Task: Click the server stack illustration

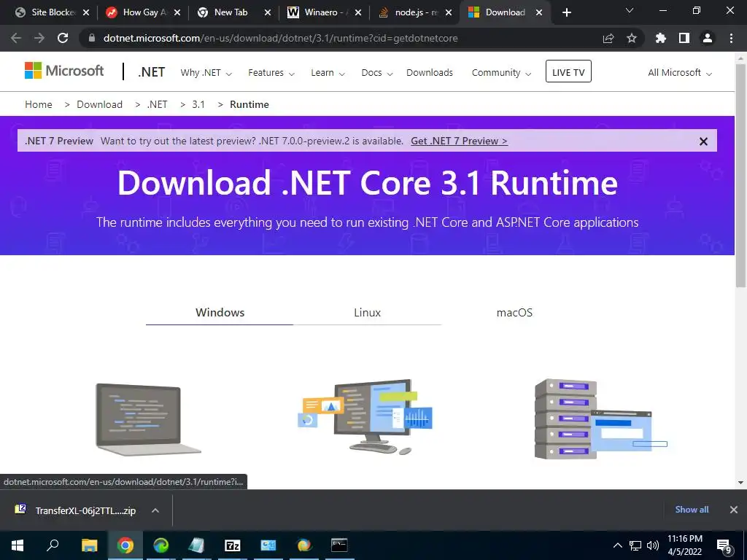Action: point(601,419)
